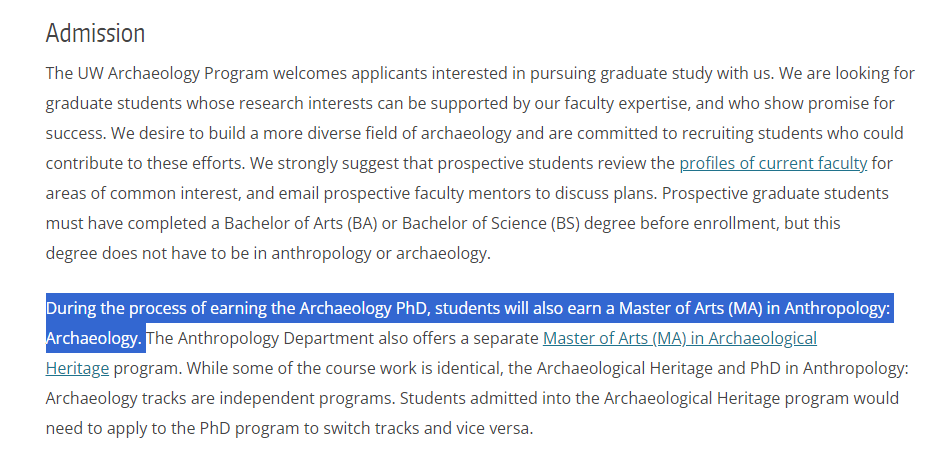
Task: Click the words independent programs in last paragraph
Action: 307,398
